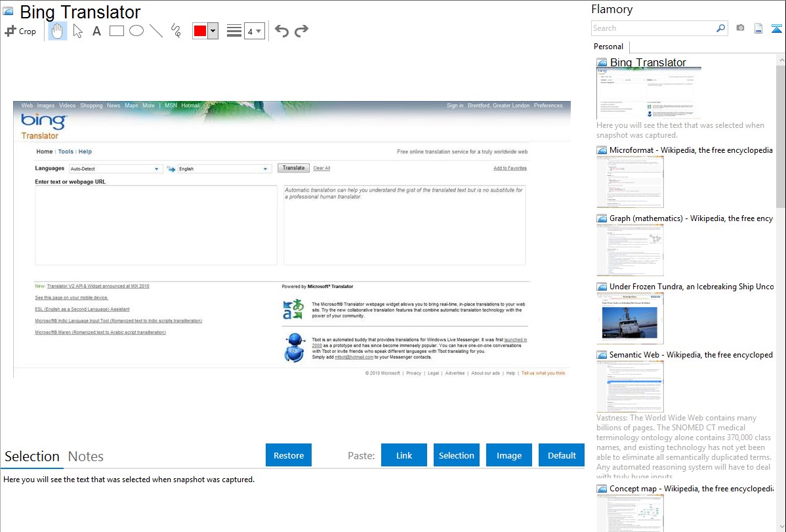786x532 pixels.
Task: Click icon beside Concept map title
Action: pyautogui.click(x=602, y=489)
